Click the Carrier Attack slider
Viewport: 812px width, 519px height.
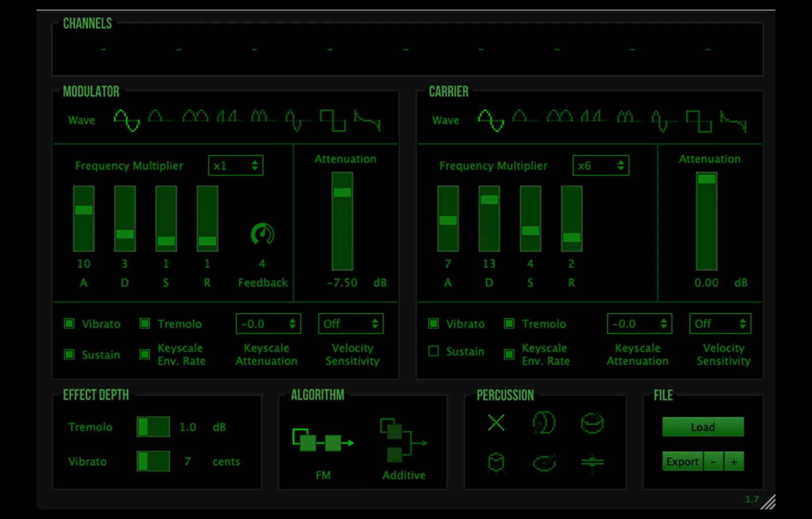pyautogui.click(x=448, y=218)
